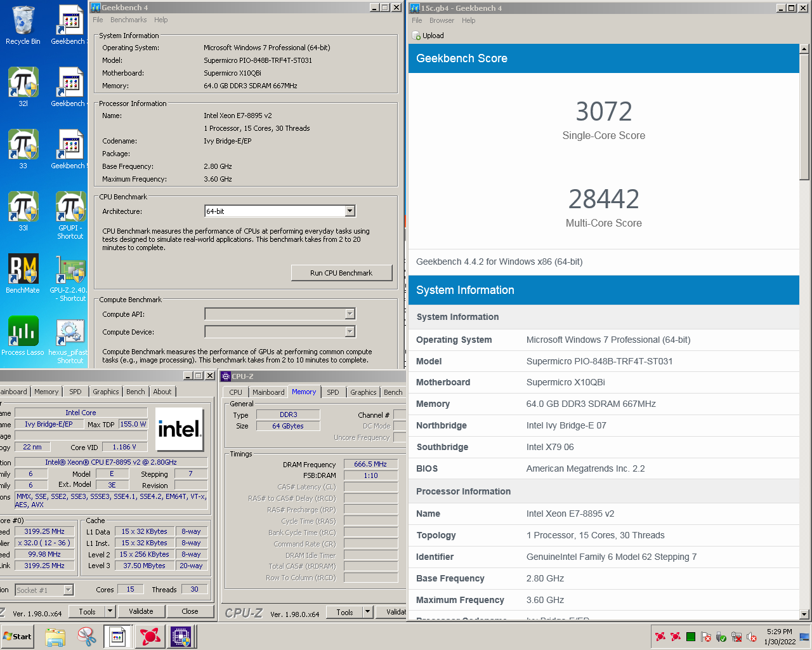Click the 3072 Single-Core Score value
This screenshot has width=812, height=650.
pyautogui.click(x=604, y=112)
